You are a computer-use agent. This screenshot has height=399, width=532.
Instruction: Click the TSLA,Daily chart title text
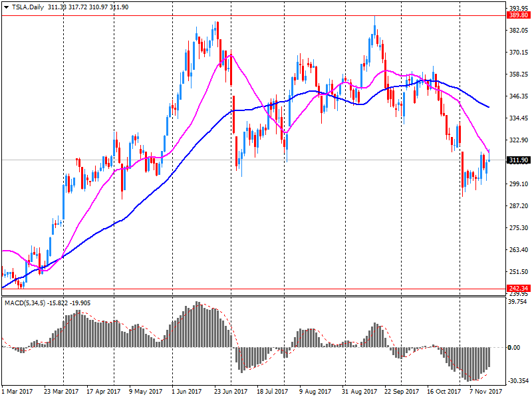[28, 7]
